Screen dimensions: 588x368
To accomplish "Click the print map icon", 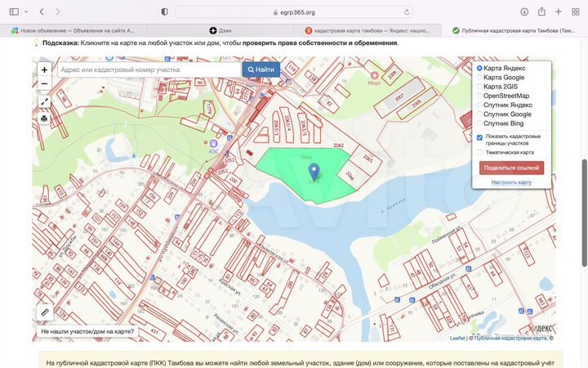I will click(44, 119).
